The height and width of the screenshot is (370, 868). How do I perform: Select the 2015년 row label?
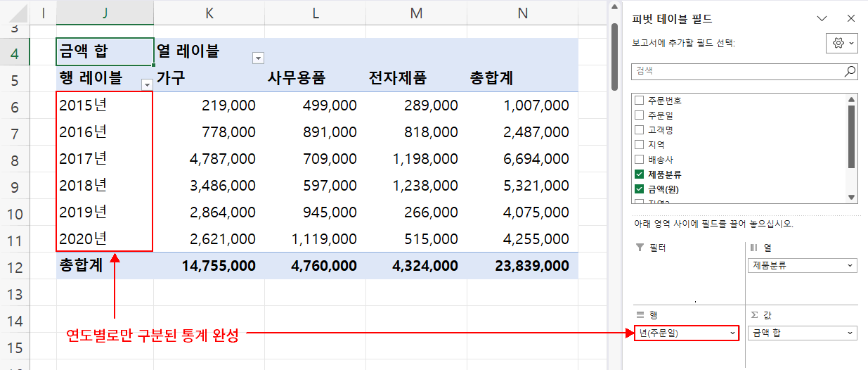(105, 106)
